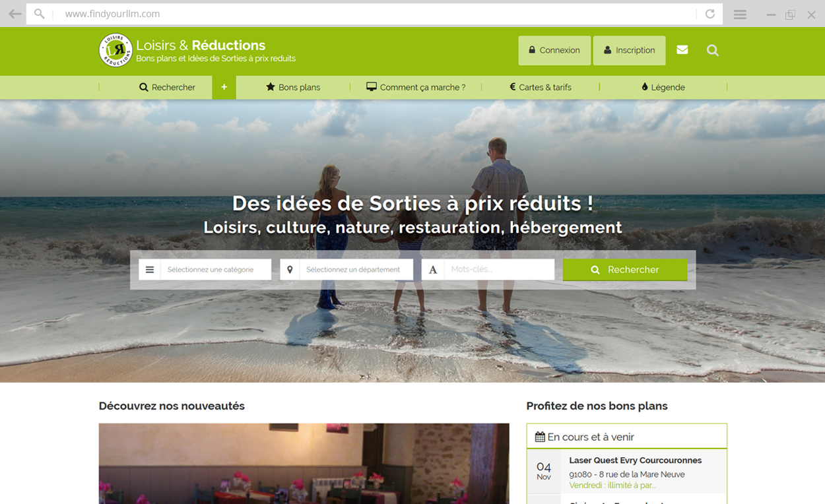The height and width of the screenshot is (504, 825).
Task: Click the Connexion button
Action: [x=554, y=50]
